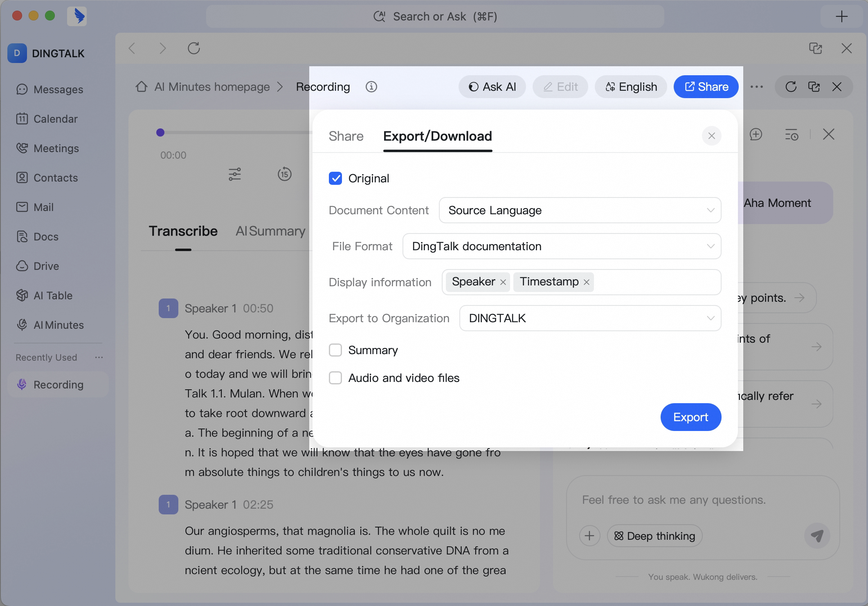Viewport: 868px width, 606px height.
Task: Uncheck the Original checkbox
Action: [335, 178]
